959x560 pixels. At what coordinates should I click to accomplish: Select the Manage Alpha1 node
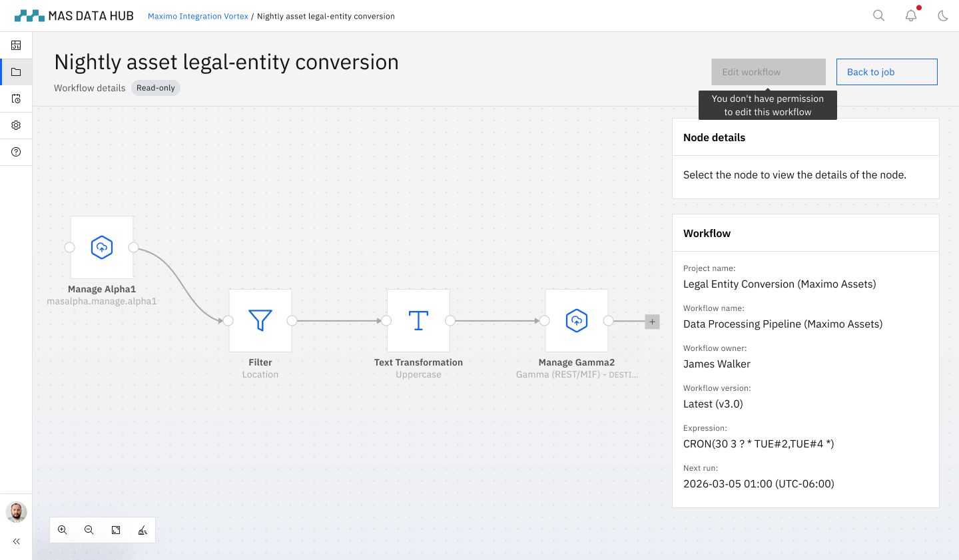point(101,247)
